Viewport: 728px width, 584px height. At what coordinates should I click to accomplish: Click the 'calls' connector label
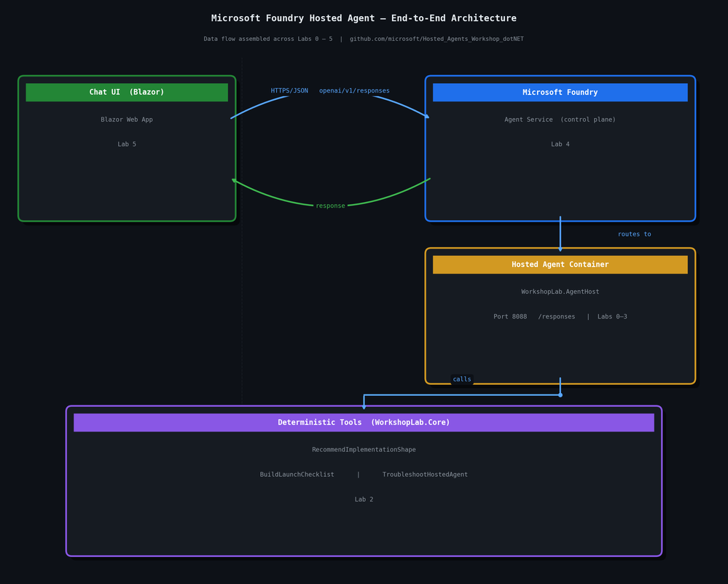point(462,379)
